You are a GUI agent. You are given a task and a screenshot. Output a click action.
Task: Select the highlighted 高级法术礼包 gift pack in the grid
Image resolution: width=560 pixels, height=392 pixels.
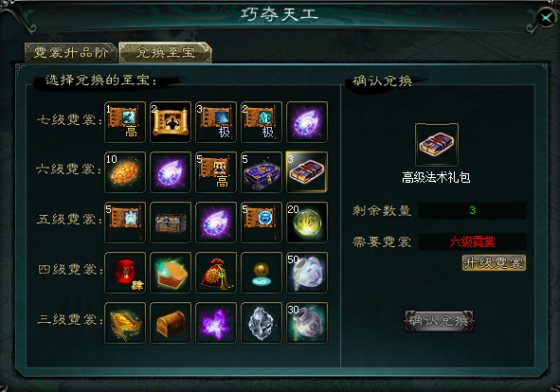[x=306, y=172]
